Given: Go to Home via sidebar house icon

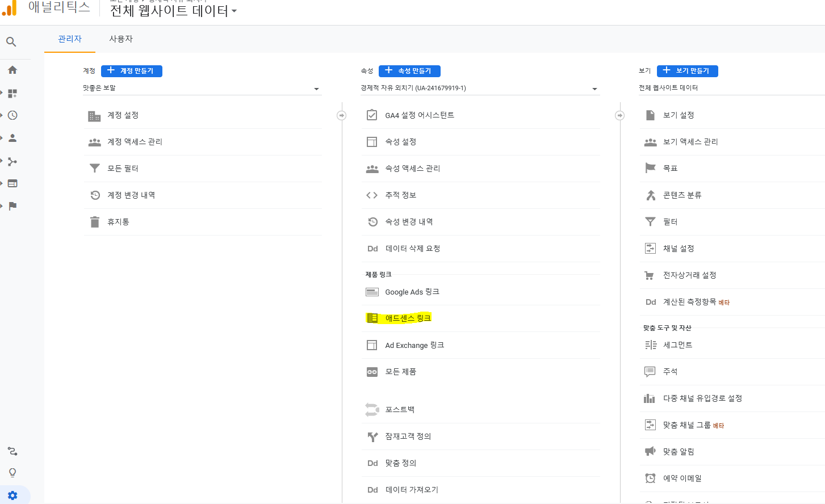Looking at the screenshot, I should [x=12, y=70].
